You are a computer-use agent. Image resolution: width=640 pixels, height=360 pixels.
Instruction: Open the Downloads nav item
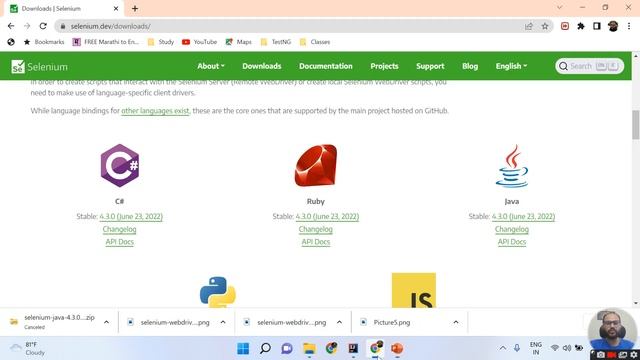tap(262, 66)
